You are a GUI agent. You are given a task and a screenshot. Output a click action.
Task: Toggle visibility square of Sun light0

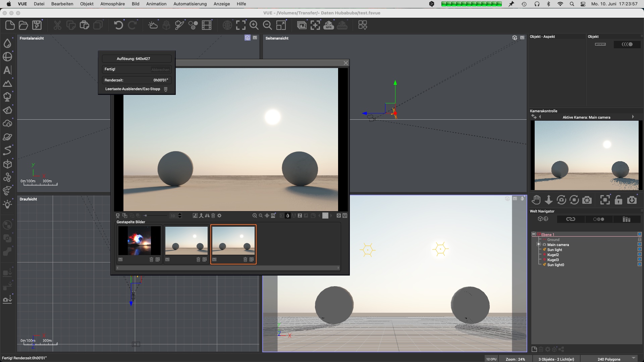(639, 264)
